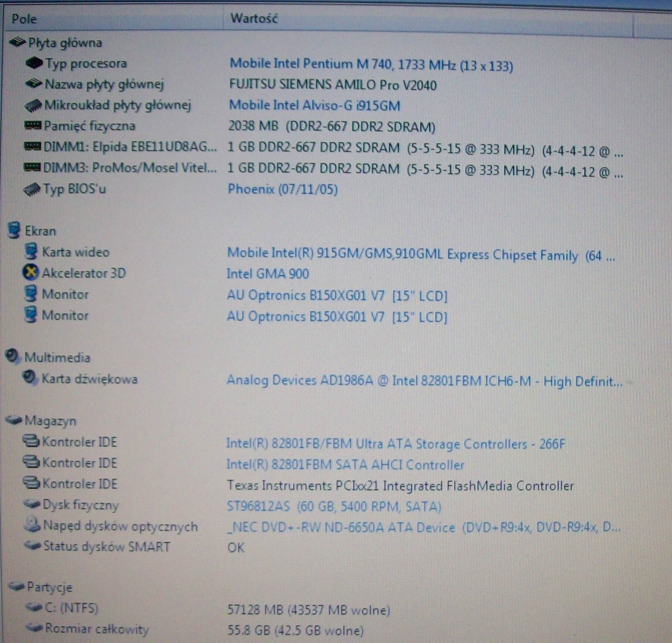The image size is (672, 643).
Task: Click the DIMM1 Elpida memory icon
Action: (32, 146)
